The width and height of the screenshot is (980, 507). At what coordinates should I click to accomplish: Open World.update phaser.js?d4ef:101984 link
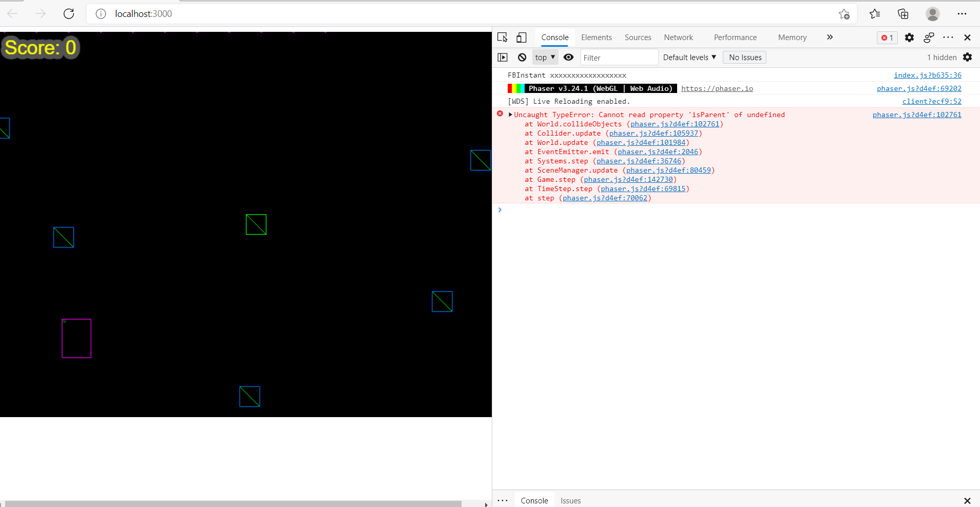[641, 142]
